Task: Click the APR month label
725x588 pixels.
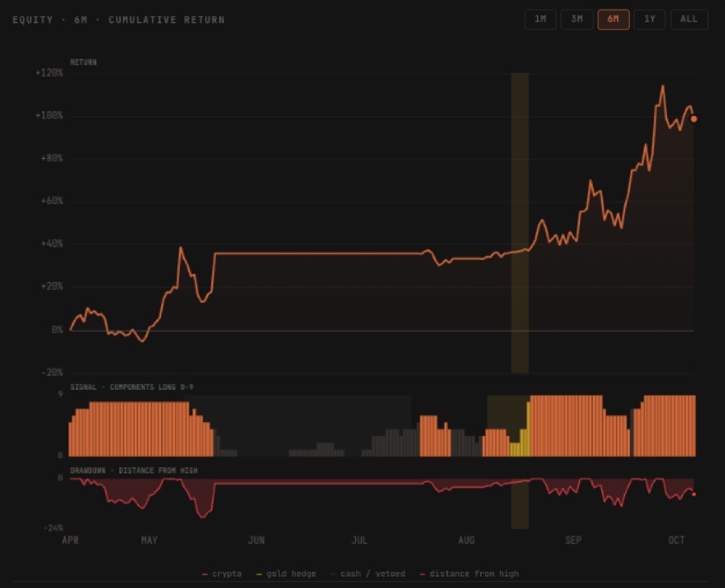Action: point(70,540)
